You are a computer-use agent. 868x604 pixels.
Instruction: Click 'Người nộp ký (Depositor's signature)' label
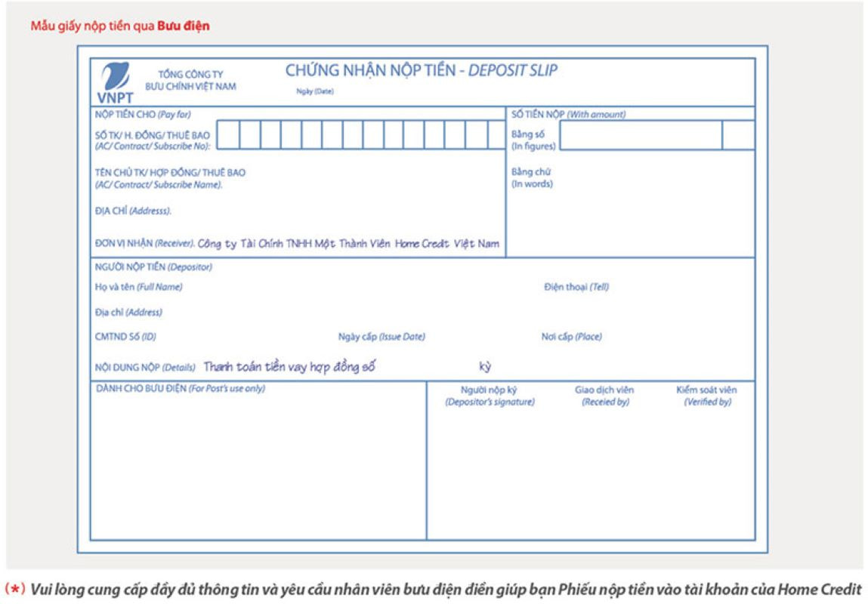pos(490,396)
